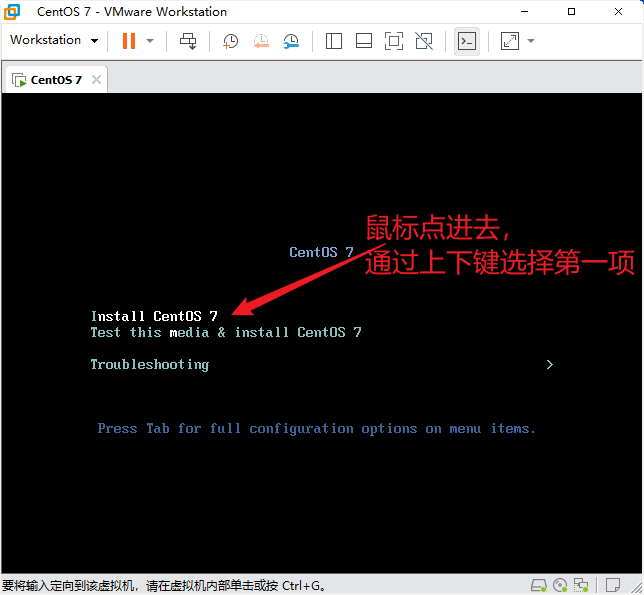This screenshot has height=595, width=644.
Task: Open the snapshot manager
Action: point(291,41)
